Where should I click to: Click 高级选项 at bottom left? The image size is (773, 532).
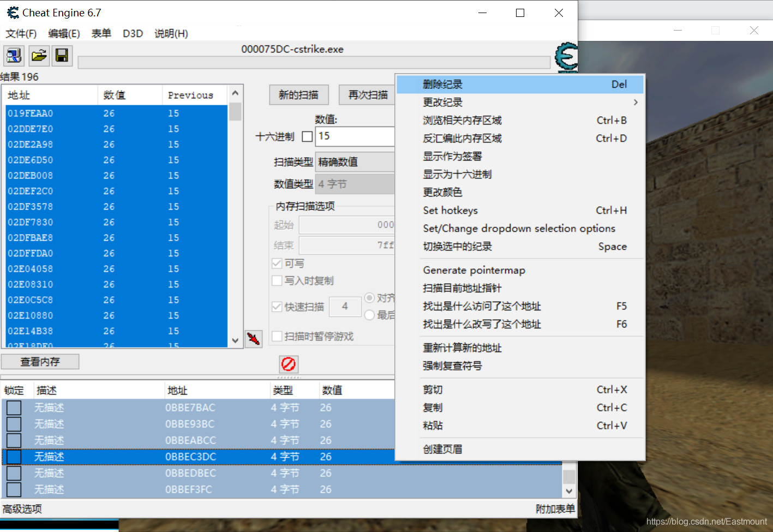(x=22, y=509)
